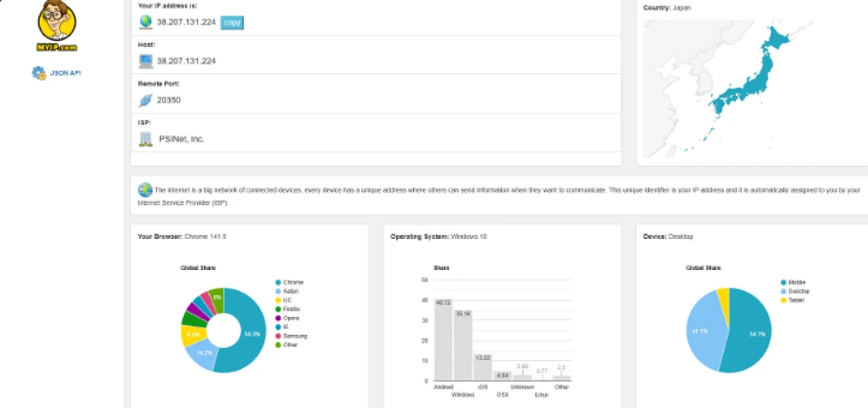Click the Chrome legend color swatch
868x408 pixels.
(x=278, y=282)
